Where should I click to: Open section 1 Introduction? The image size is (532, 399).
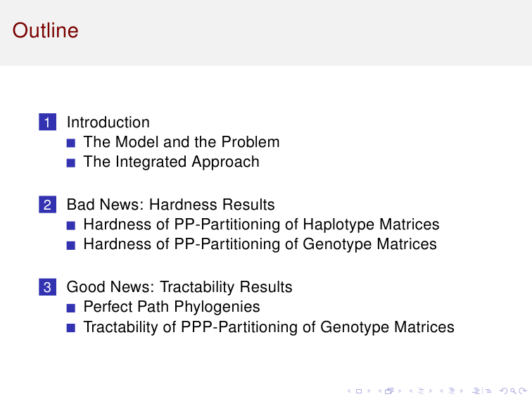pos(108,122)
